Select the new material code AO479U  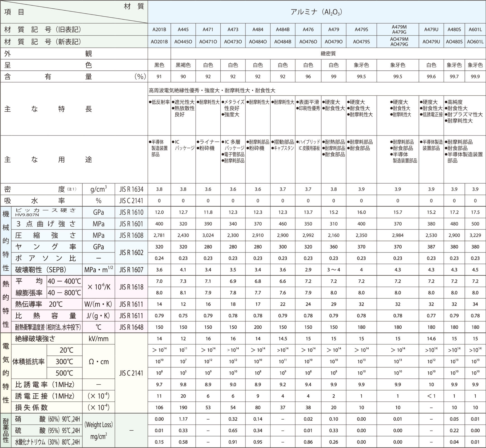[431, 42]
